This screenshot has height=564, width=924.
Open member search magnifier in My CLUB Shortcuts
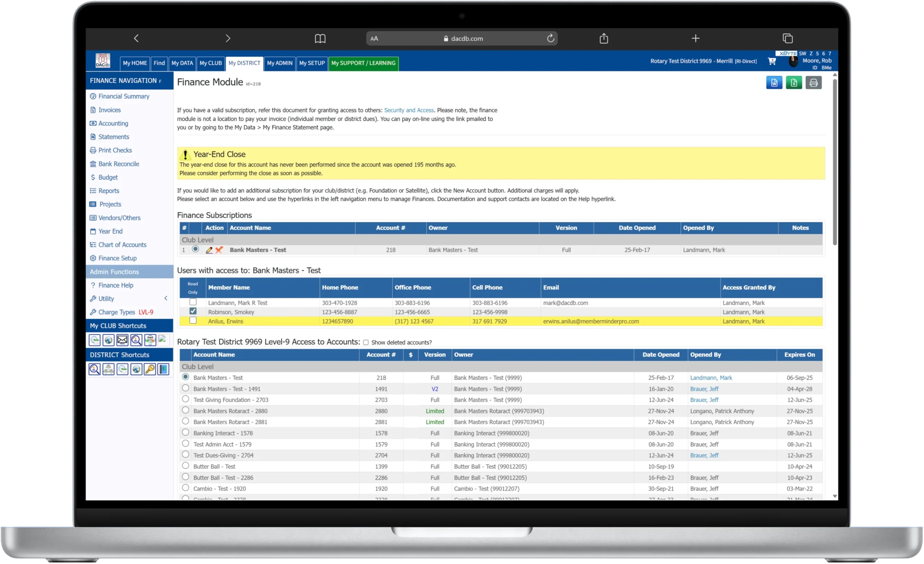pos(136,340)
